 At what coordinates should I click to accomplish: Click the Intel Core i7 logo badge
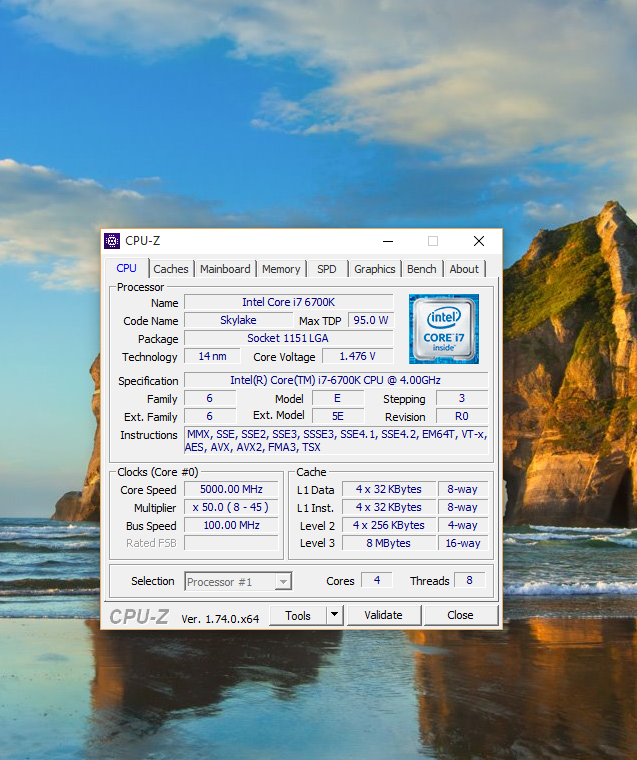coord(444,329)
